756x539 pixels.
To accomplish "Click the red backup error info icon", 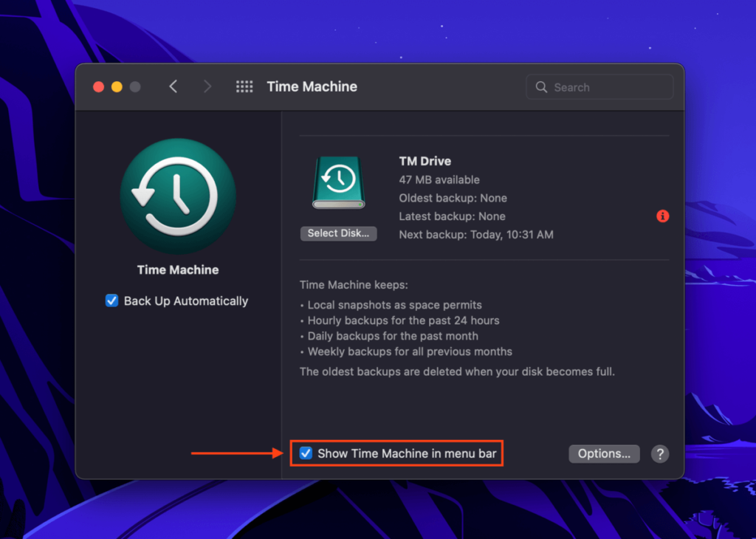I will (x=662, y=216).
